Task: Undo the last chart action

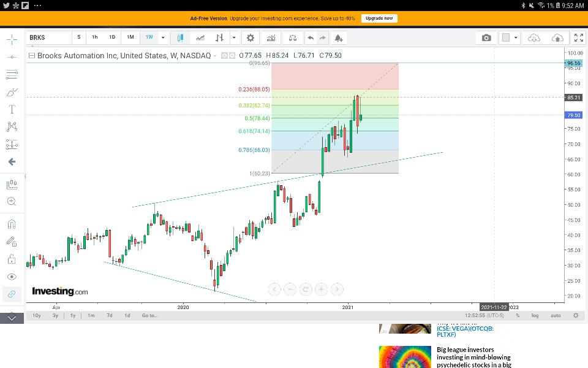Action: (311, 37)
